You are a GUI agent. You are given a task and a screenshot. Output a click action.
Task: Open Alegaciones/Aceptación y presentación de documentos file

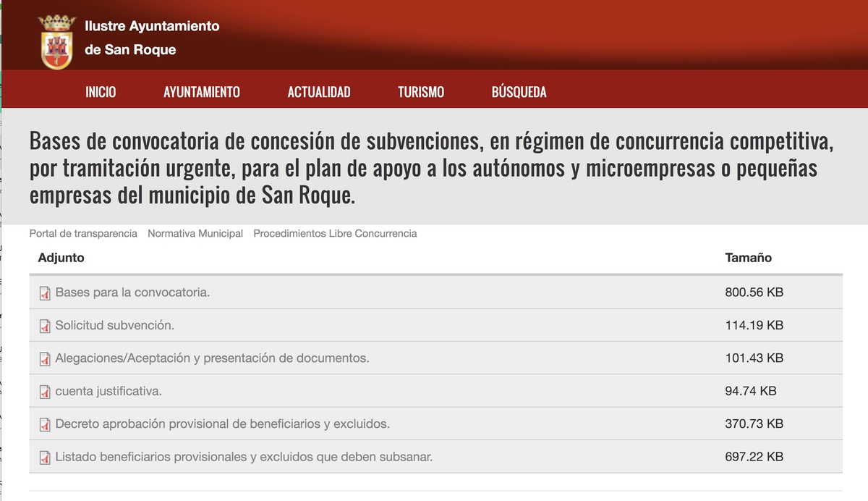click(x=212, y=358)
